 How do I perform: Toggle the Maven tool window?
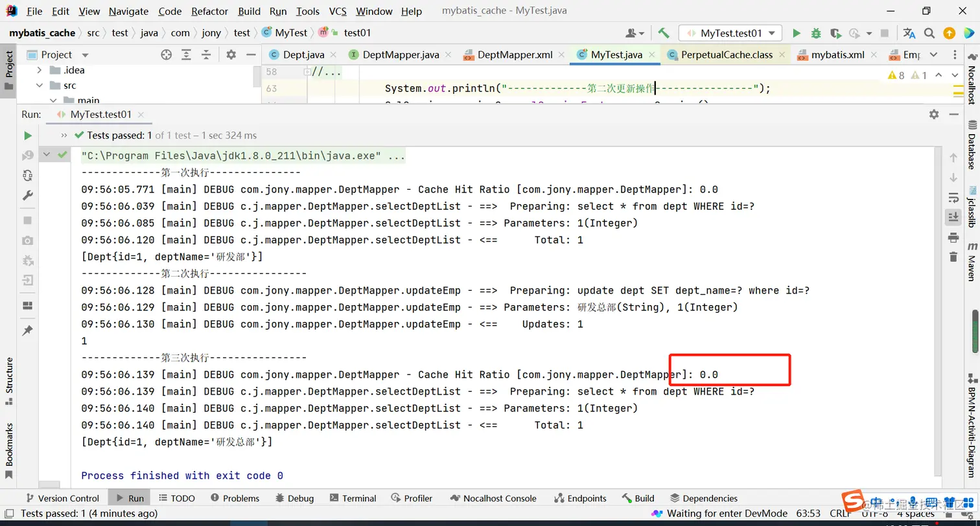tap(972, 261)
